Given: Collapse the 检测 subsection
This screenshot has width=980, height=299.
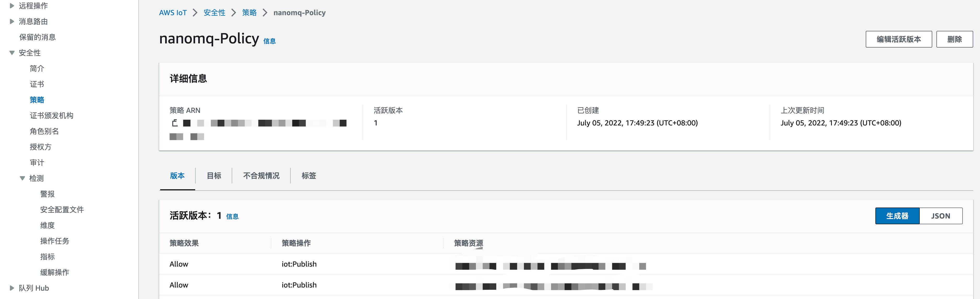Looking at the screenshot, I should (22, 178).
